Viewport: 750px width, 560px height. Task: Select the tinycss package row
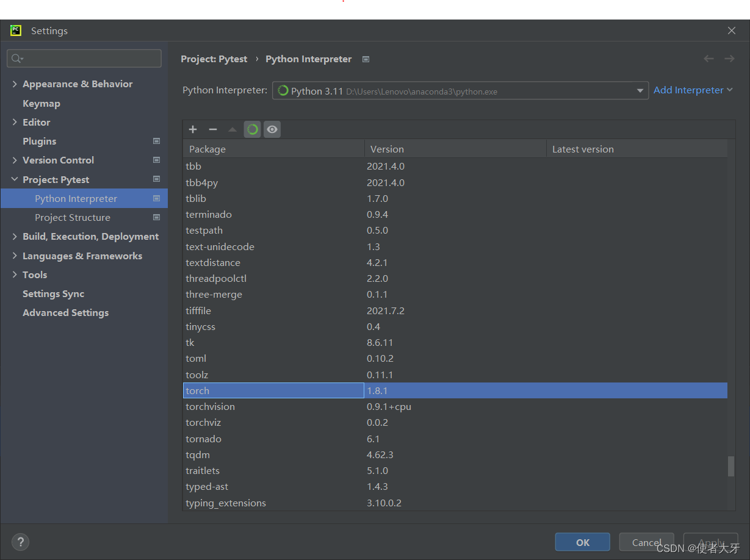455,326
